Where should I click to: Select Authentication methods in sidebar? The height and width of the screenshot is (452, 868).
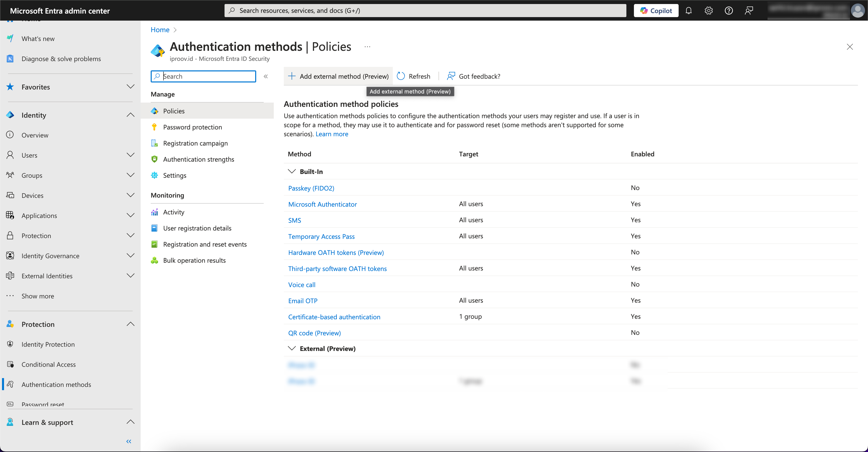(x=56, y=385)
